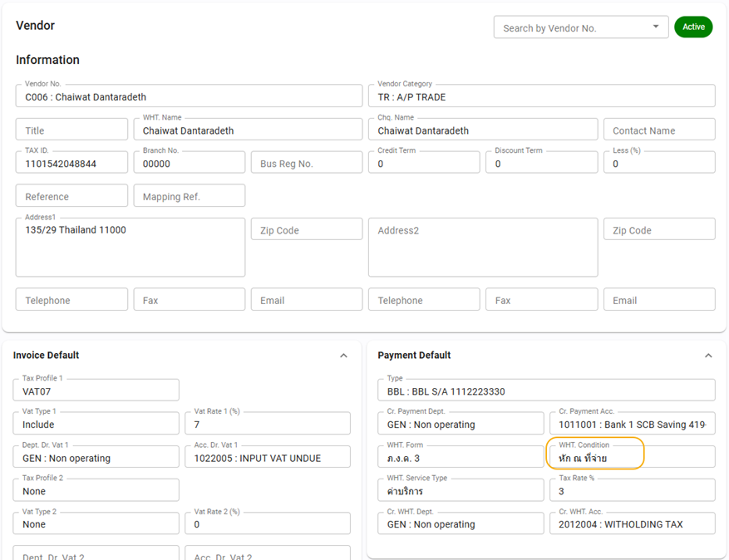Click the Branch No. field
This screenshot has width=729, height=560.
click(189, 164)
